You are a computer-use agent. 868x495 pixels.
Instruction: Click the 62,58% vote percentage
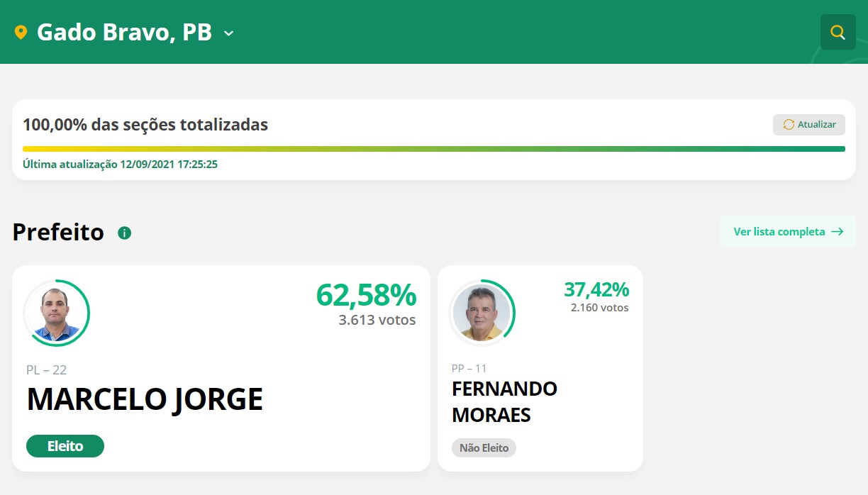(x=366, y=295)
